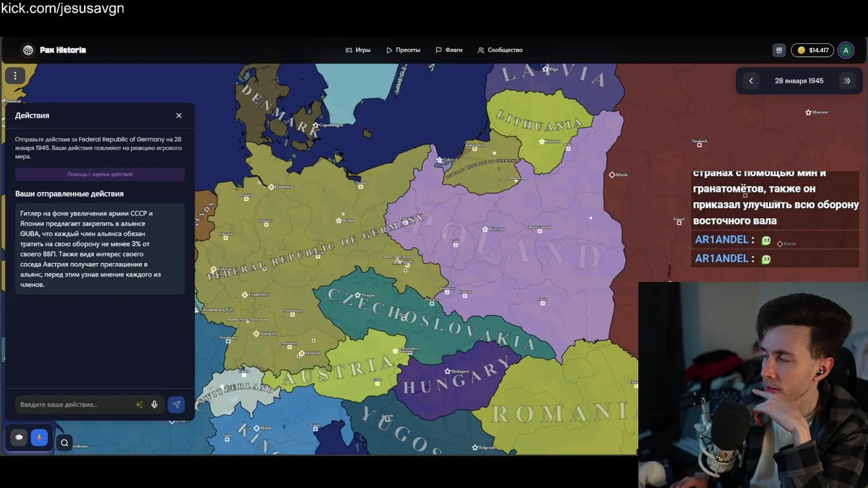Click the Frankfurt city diamond marker

[x=245, y=295]
